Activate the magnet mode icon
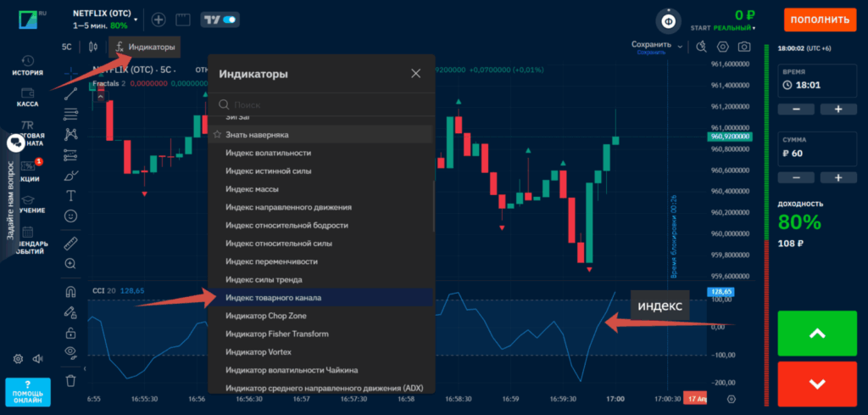Viewport: 868px width, 415px height. (71, 291)
